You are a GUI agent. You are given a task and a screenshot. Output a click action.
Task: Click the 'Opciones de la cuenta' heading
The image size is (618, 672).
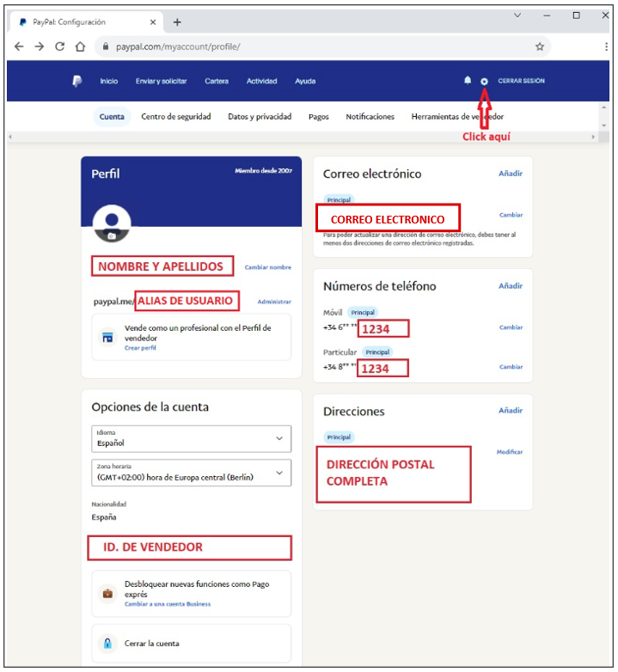click(150, 406)
